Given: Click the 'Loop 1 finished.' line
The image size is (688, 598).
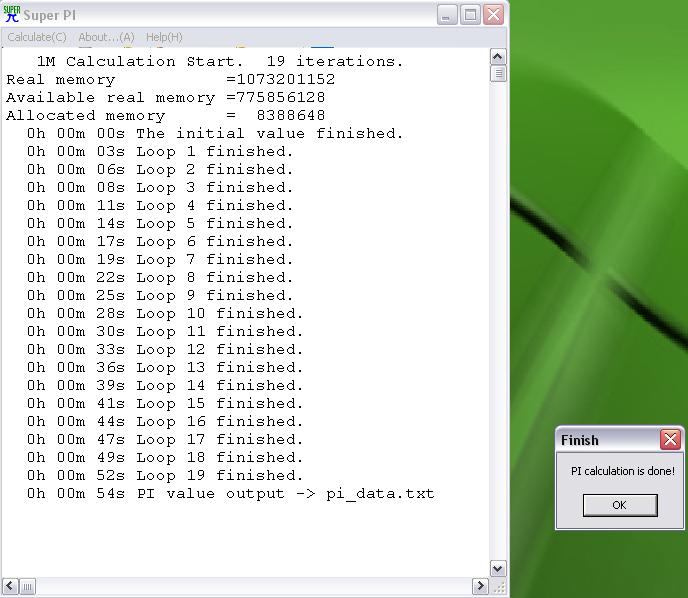Looking at the screenshot, I should [160, 151].
